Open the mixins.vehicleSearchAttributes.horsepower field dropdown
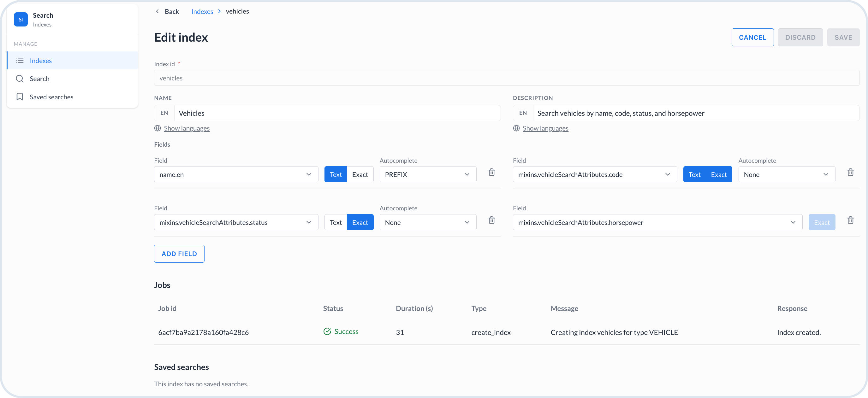Image resolution: width=868 pixels, height=398 pixels. pyautogui.click(x=657, y=223)
